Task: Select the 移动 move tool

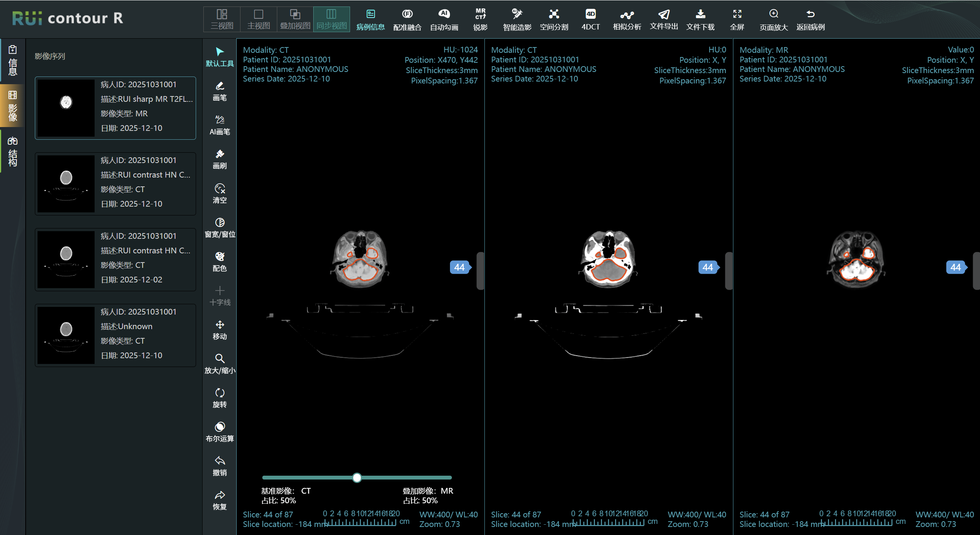Action: [219, 329]
